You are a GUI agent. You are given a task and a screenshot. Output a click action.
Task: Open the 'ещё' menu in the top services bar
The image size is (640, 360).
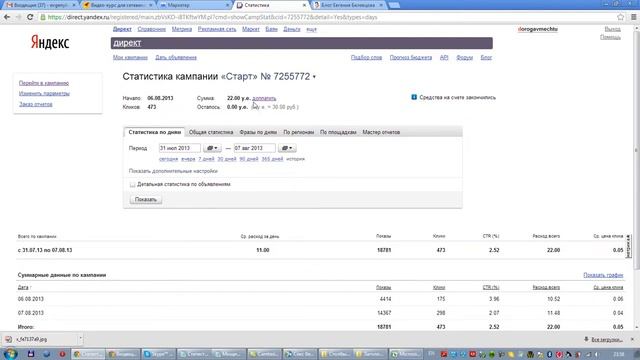[311, 29]
